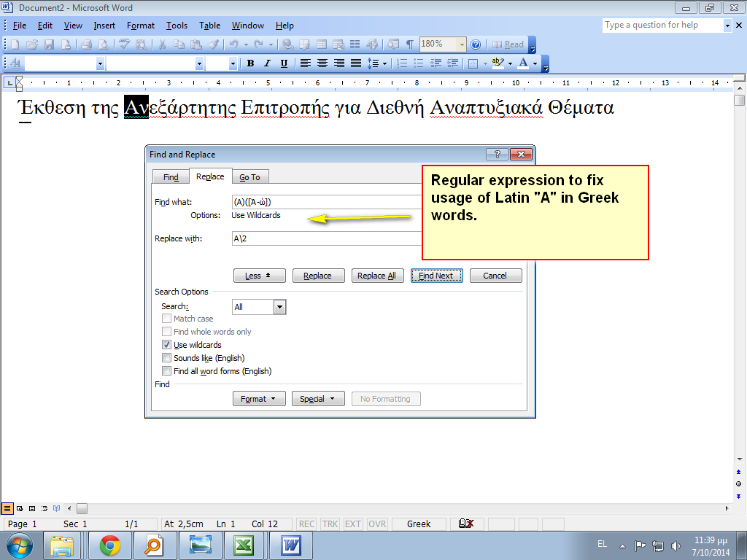Open the highlight color dropdown arrow
The image size is (747, 560).
pyautogui.click(x=510, y=63)
